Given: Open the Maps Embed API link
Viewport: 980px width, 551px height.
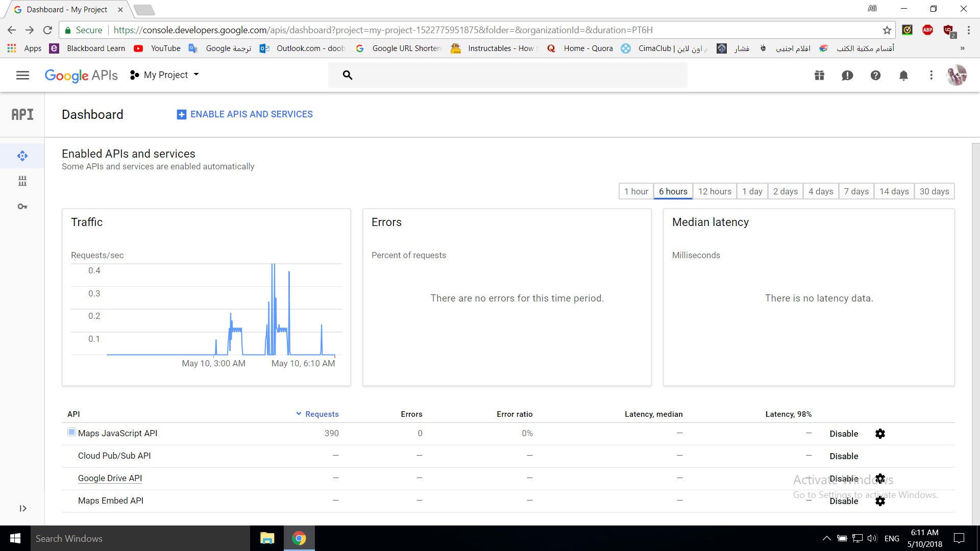Looking at the screenshot, I should (111, 500).
